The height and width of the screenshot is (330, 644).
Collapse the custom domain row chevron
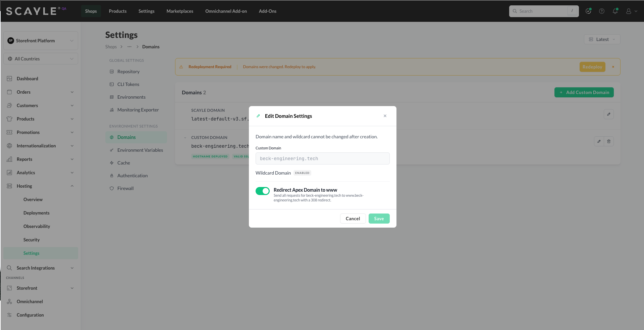click(185, 138)
